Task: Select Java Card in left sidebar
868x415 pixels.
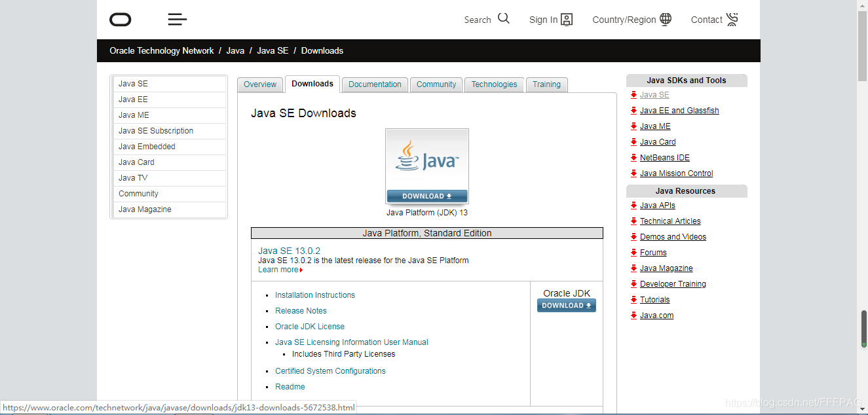Action: (x=170, y=162)
